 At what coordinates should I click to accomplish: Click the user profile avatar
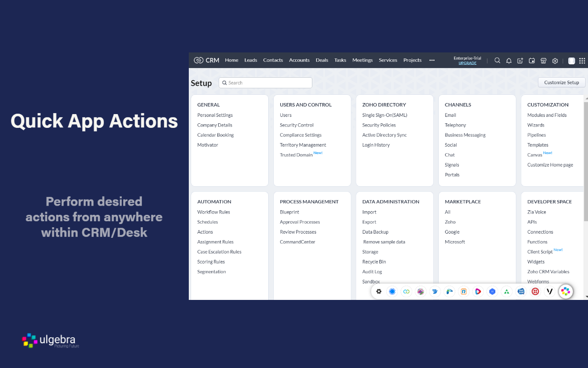(571, 60)
